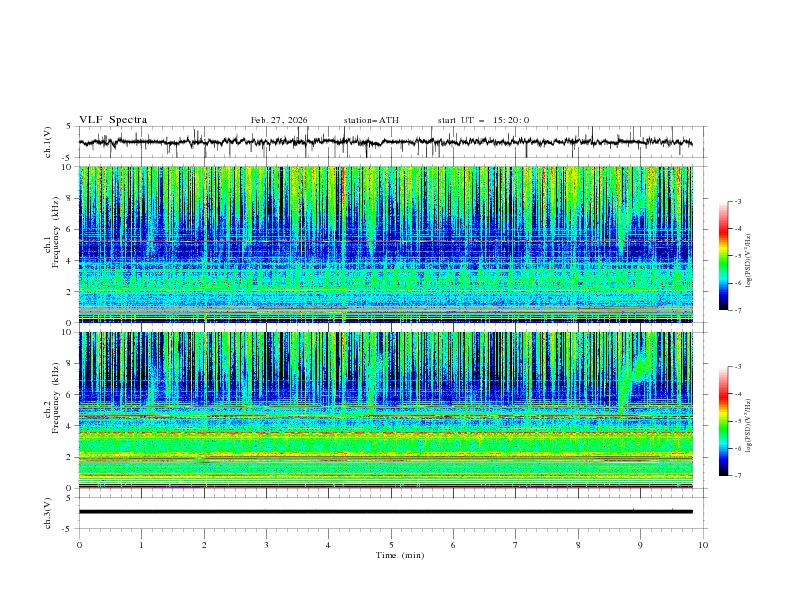The height and width of the screenshot is (612, 792).
Task: Click the ch.1 spectrogram color bar
Action: tap(723, 256)
